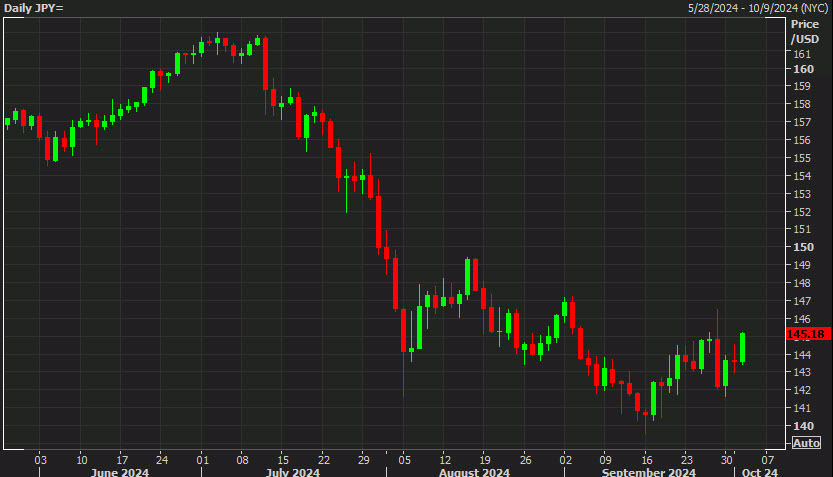The image size is (833, 477).
Task: Click the 07 date tick in October
Action: tap(768, 459)
